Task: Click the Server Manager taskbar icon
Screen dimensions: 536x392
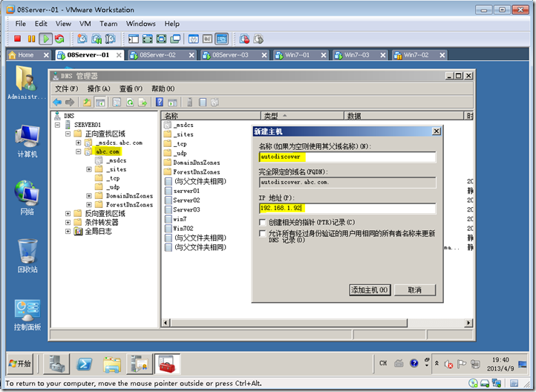Action: (x=57, y=364)
